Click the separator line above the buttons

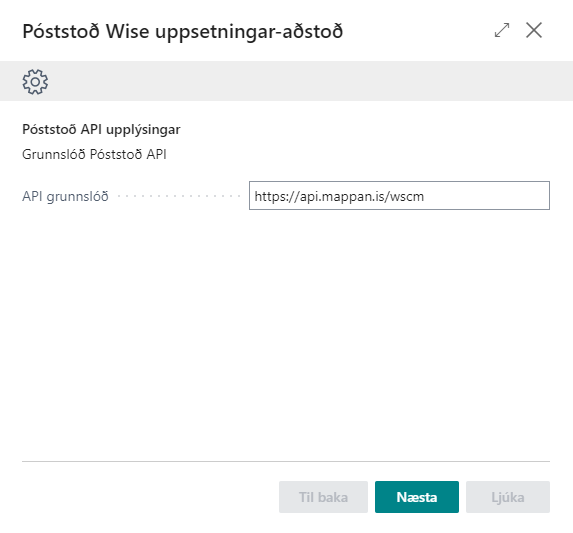click(x=286, y=461)
